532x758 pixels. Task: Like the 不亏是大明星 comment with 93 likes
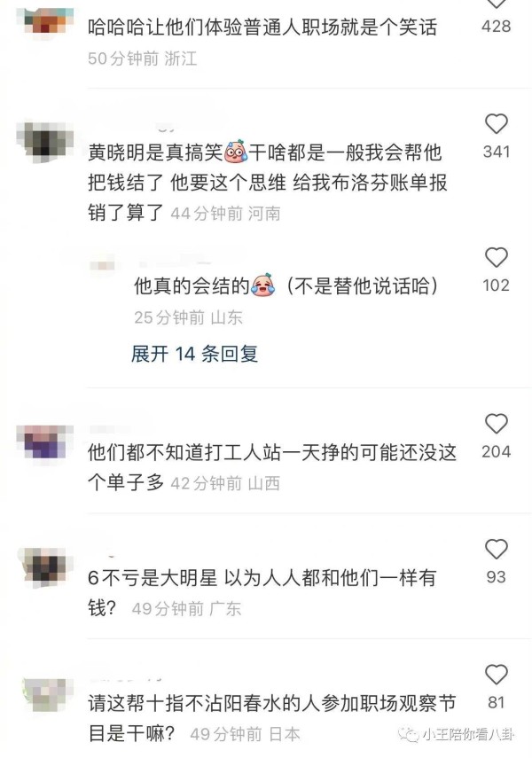(x=497, y=549)
